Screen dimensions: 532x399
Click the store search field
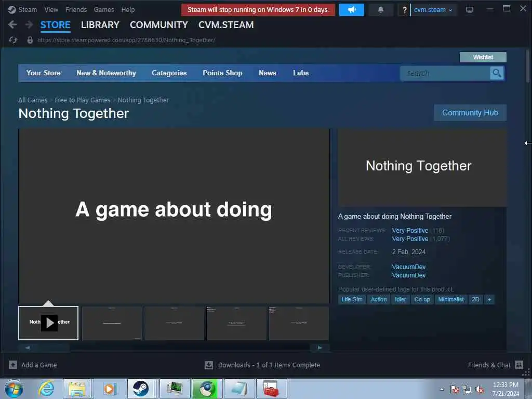445,73
